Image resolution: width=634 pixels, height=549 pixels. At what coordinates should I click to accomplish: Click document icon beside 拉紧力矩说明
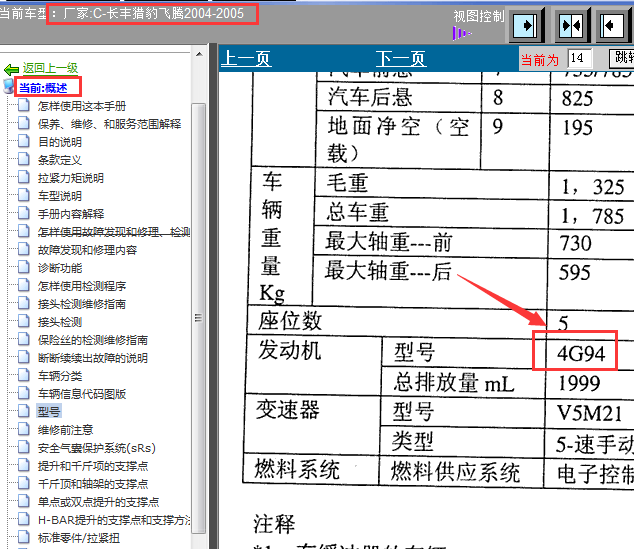(24, 177)
